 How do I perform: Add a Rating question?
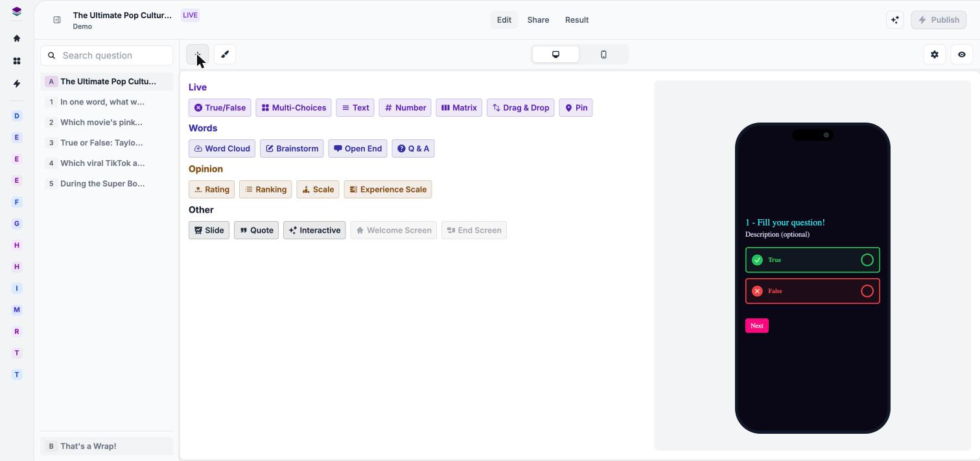pyautogui.click(x=211, y=189)
